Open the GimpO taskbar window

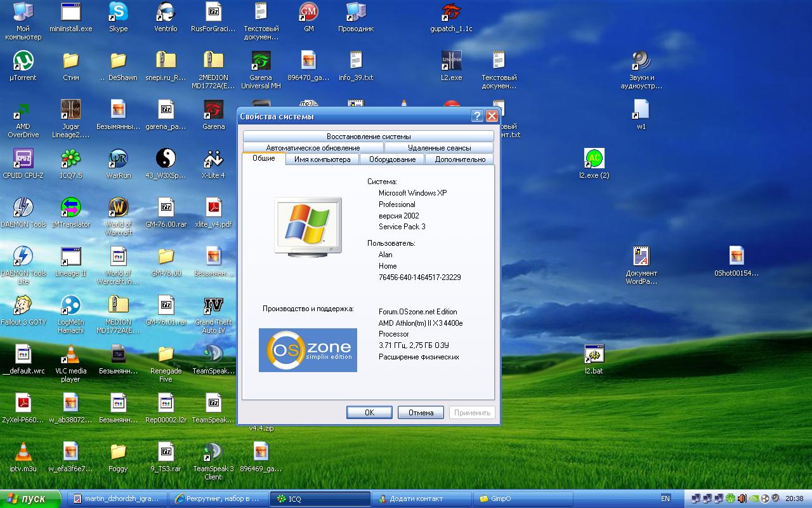pyautogui.click(x=523, y=498)
